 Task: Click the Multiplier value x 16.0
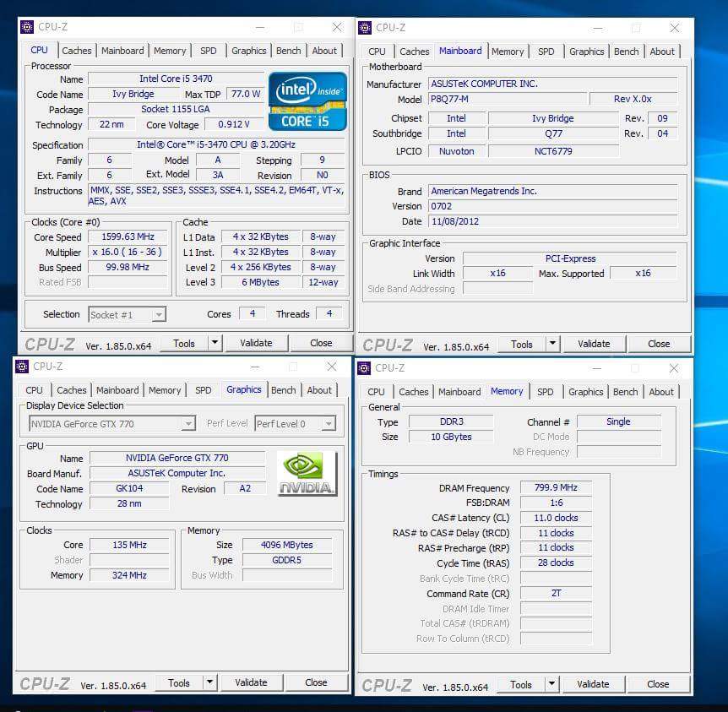click(128, 253)
